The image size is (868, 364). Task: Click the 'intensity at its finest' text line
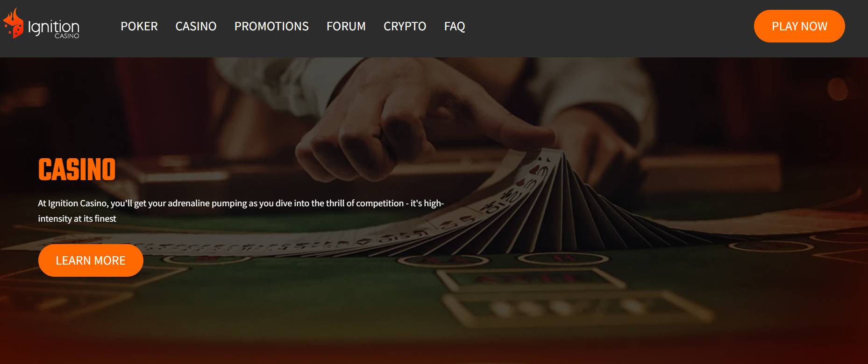[x=77, y=219]
